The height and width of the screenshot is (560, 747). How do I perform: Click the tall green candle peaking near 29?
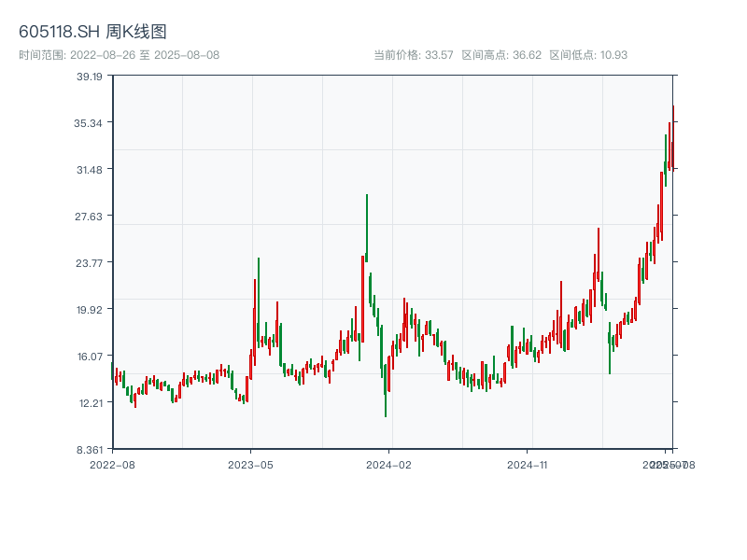coord(366,228)
